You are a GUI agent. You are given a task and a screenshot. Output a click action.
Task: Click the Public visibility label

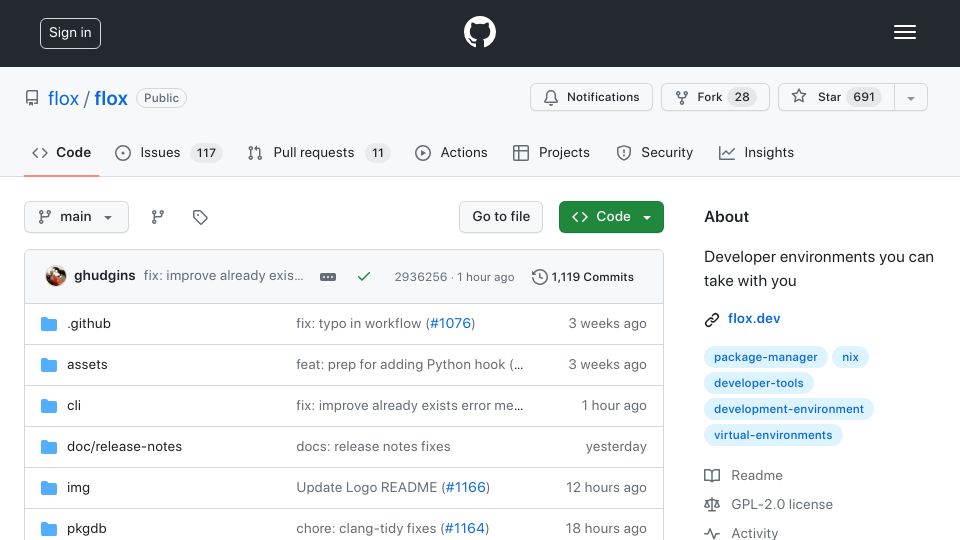[162, 98]
